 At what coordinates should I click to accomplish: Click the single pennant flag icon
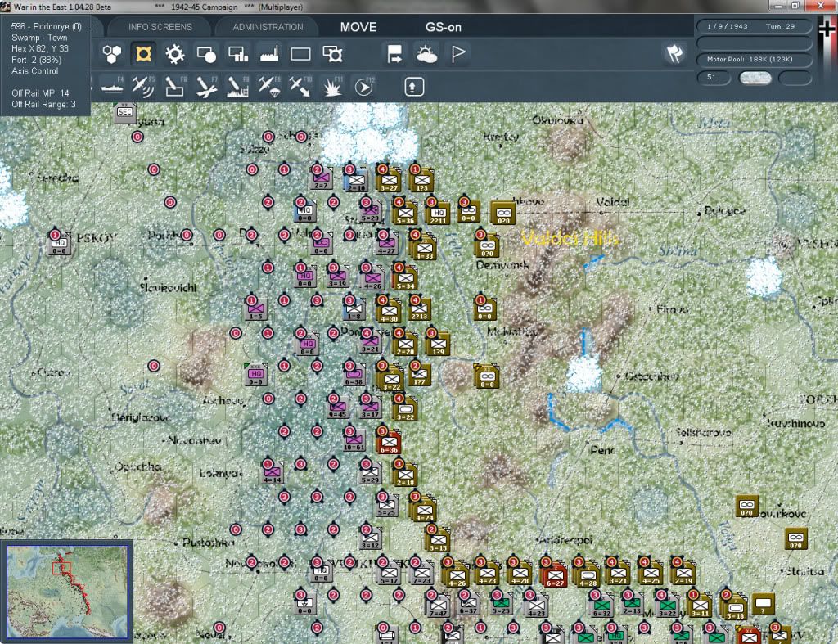coord(458,54)
